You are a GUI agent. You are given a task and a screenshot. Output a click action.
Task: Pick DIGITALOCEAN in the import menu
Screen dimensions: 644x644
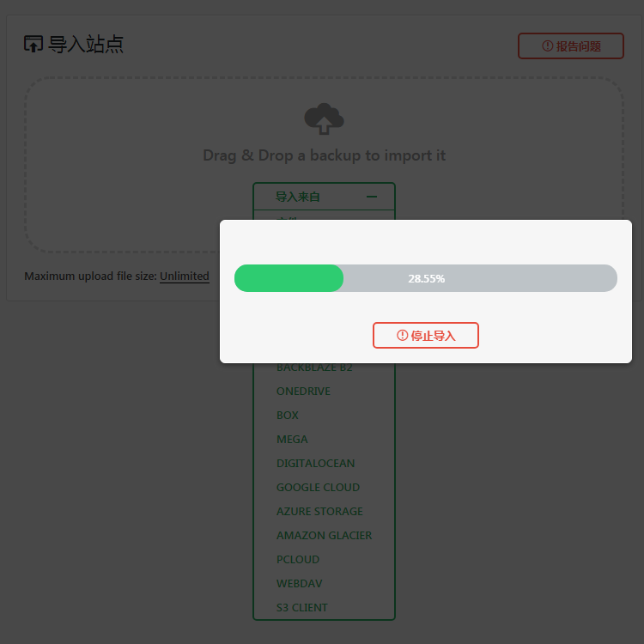click(315, 464)
